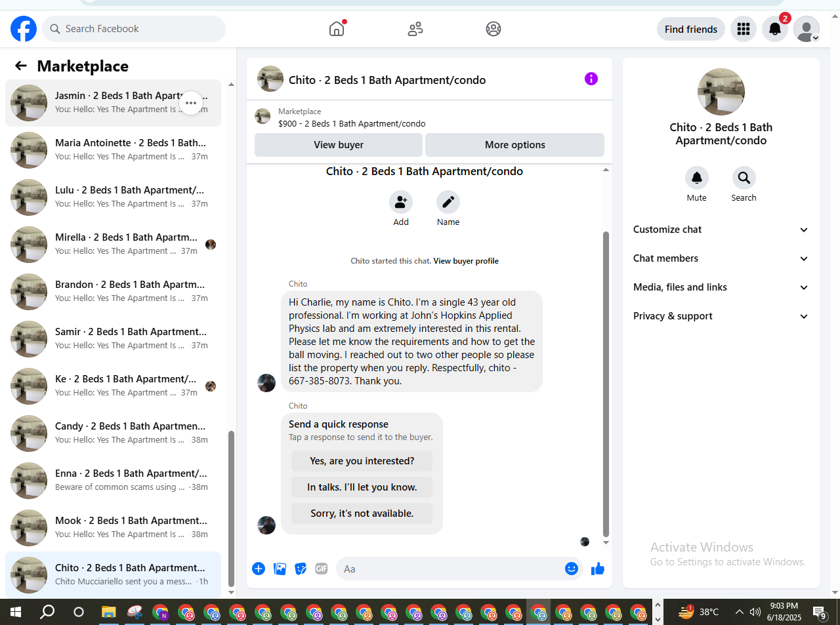Open Mirella's apartment conversation
840x625 pixels.
pyautogui.click(x=113, y=245)
